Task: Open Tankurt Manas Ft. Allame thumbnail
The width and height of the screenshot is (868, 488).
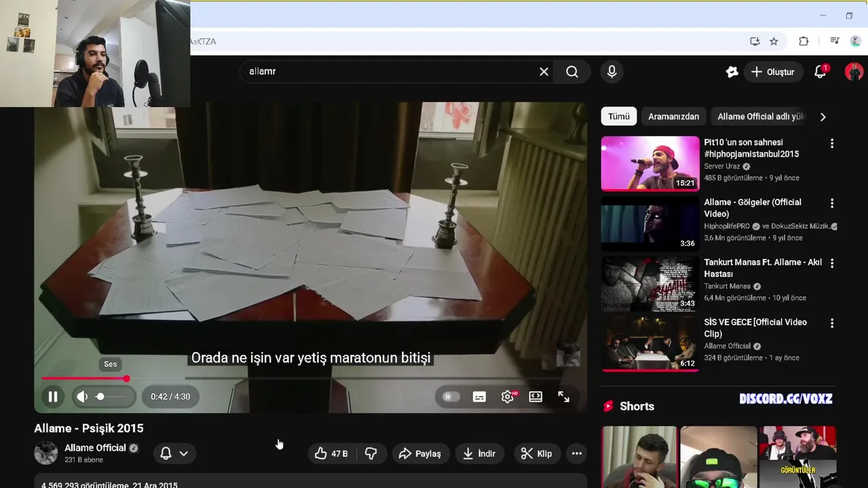Action: coord(650,283)
